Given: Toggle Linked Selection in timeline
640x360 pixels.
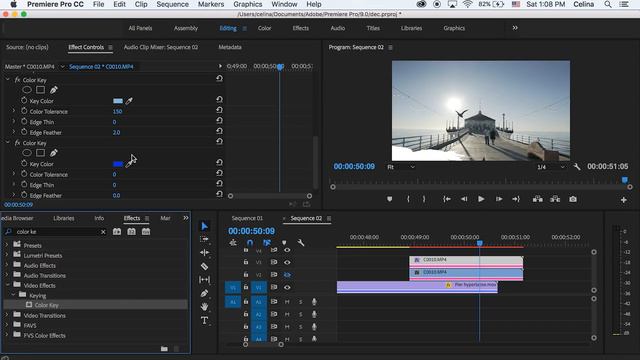Looking at the screenshot, I should [267, 243].
